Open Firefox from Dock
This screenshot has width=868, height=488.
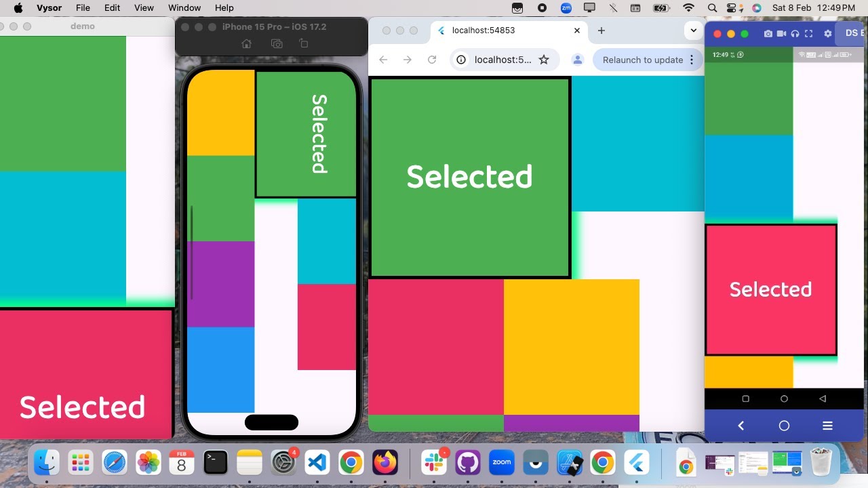coord(385,463)
